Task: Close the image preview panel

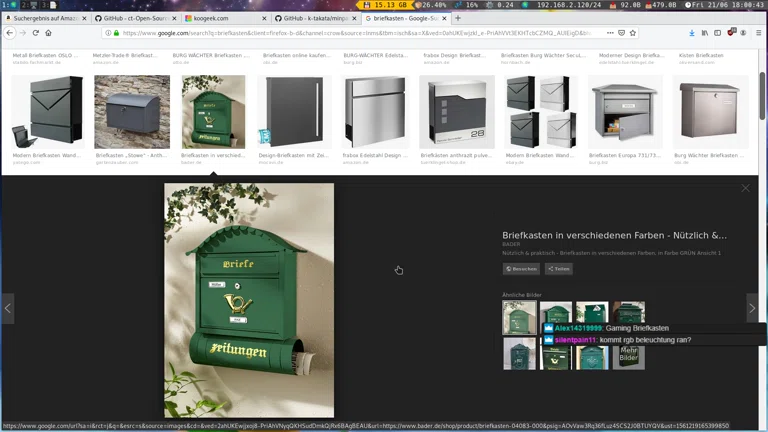Action: click(745, 188)
